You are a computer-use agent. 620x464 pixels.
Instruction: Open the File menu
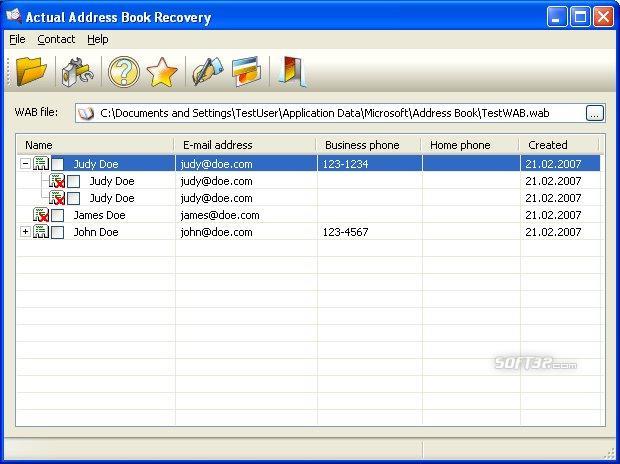click(x=17, y=39)
